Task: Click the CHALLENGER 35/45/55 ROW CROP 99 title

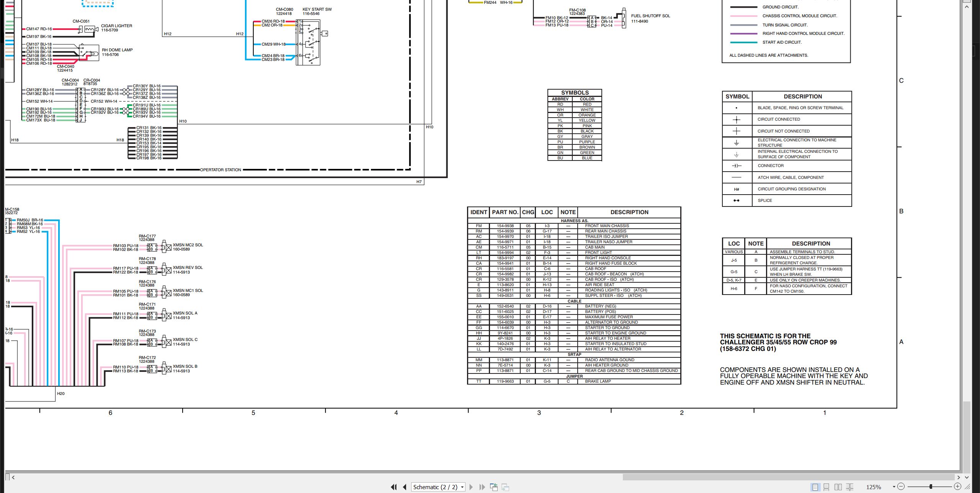Action: (x=778, y=342)
